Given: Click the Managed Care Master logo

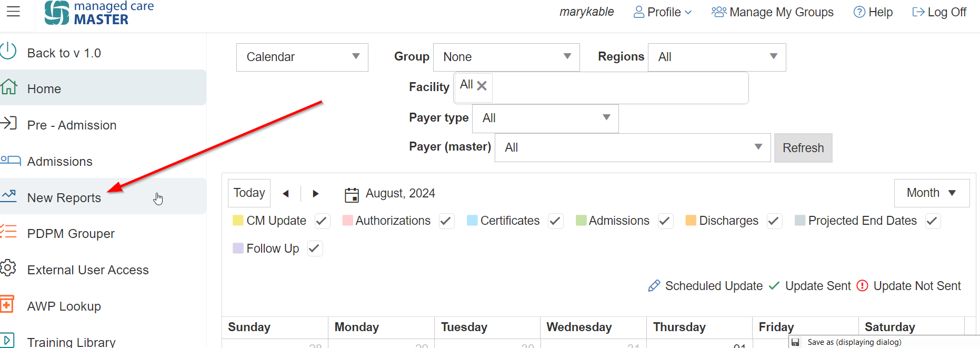Looking at the screenshot, I should click(99, 13).
